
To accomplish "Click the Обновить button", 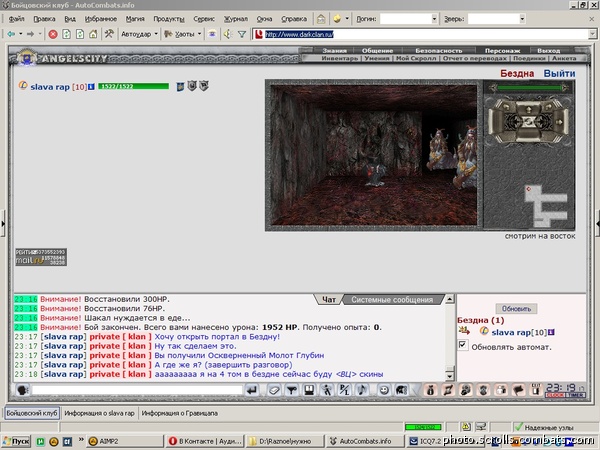I will (516, 308).
